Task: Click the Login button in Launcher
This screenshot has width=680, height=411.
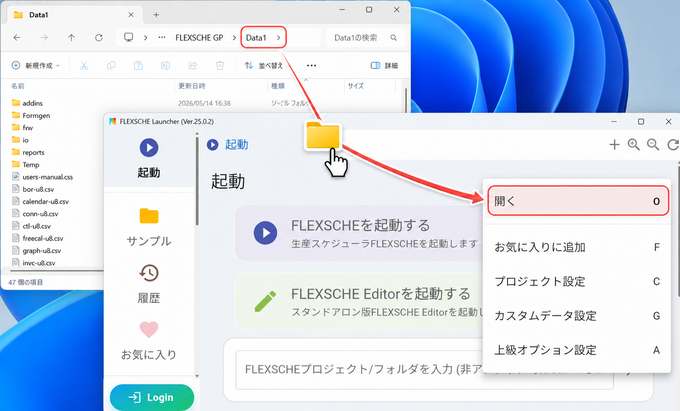Action: pyautogui.click(x=152, y=397)
